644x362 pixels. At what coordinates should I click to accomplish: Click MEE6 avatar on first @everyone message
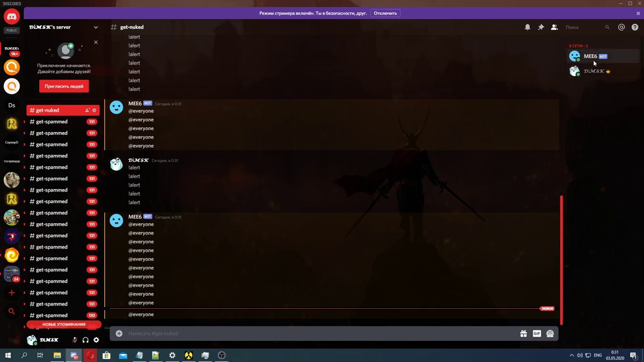[x=116, y=107]
